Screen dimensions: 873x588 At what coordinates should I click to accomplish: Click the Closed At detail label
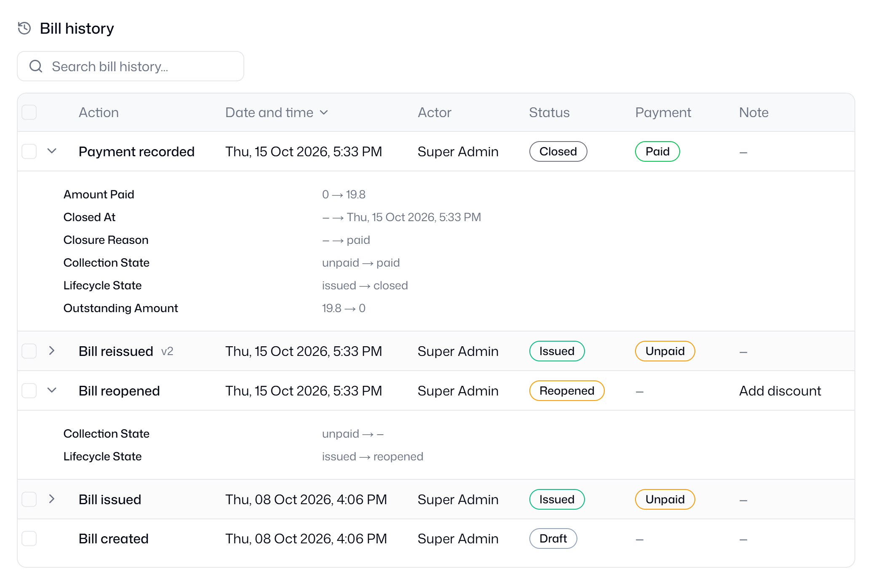pyautogui.click(x=89, y=217)
